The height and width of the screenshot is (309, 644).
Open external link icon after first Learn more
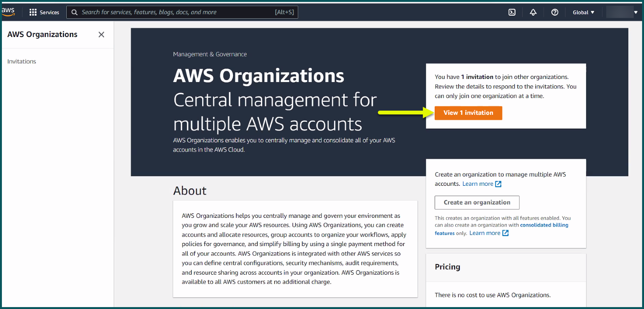[498, 184]
